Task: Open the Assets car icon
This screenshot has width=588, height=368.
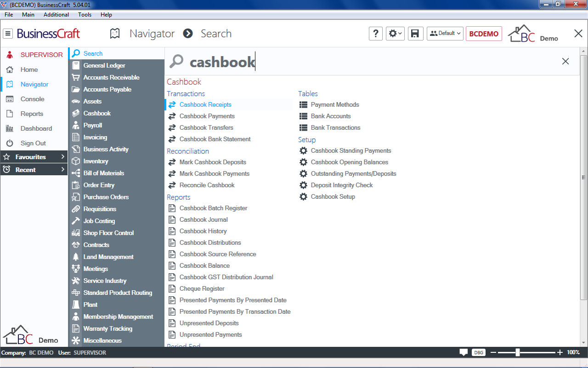Action: tap(76, 101)
